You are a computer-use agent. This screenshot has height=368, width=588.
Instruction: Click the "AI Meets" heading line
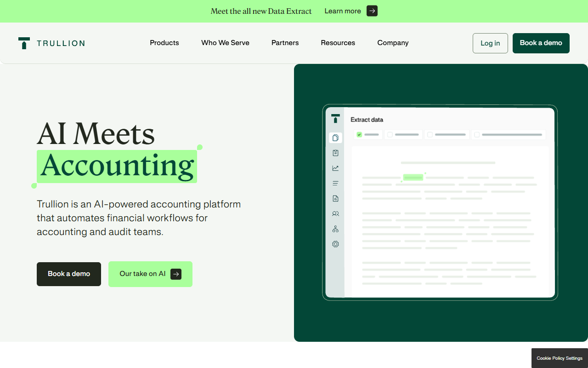click(x=96, y=133)
